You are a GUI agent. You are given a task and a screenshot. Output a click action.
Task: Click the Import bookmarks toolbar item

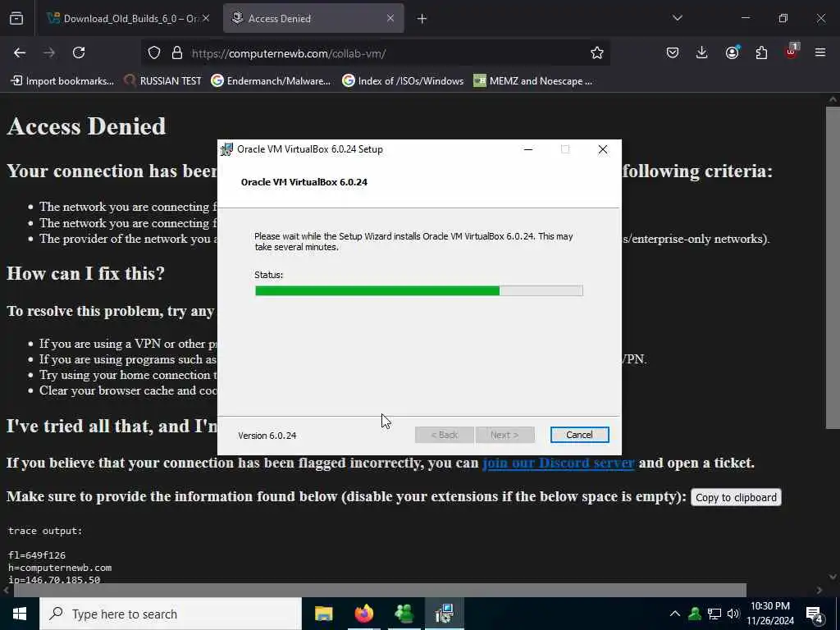pyautogui.click(x=63, y=81)
